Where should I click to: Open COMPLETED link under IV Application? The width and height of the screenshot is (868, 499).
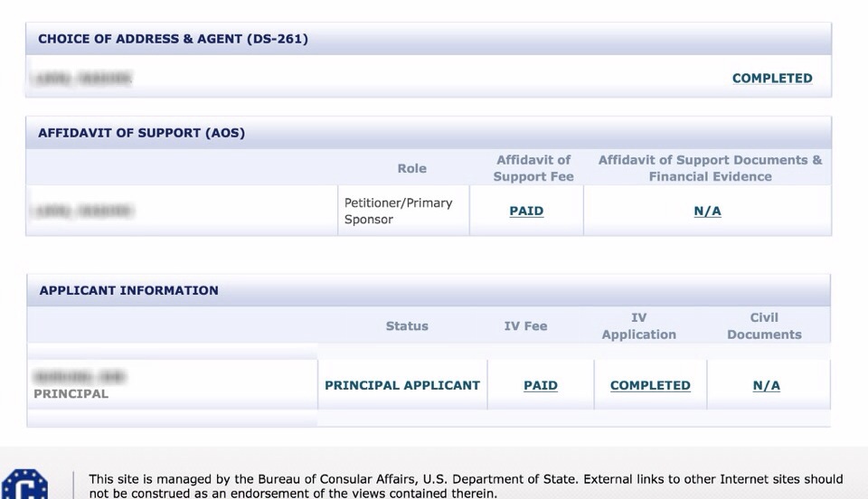pyautogui.click(x=650, y=385)
